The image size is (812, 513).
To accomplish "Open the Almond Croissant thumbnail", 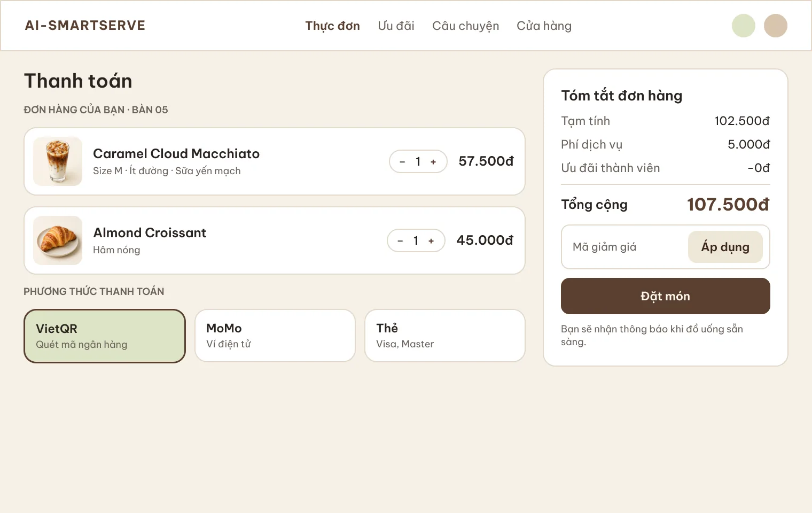I will coord(58,240).
